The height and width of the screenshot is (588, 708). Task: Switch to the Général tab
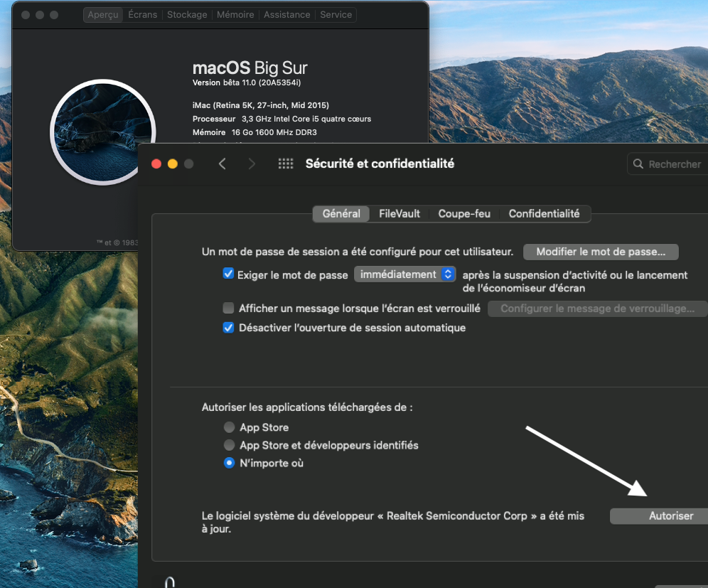click(x=341, y=213)
